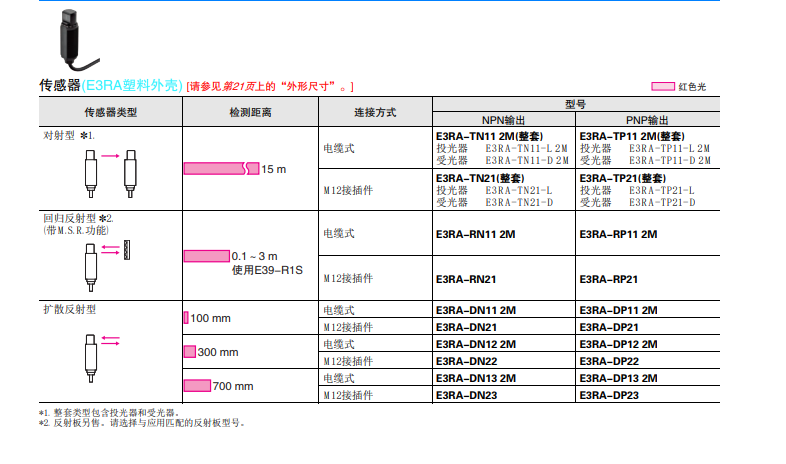Select model 'E3RA-TN21(整套)'
786x464 pixels.
(480, 178)
